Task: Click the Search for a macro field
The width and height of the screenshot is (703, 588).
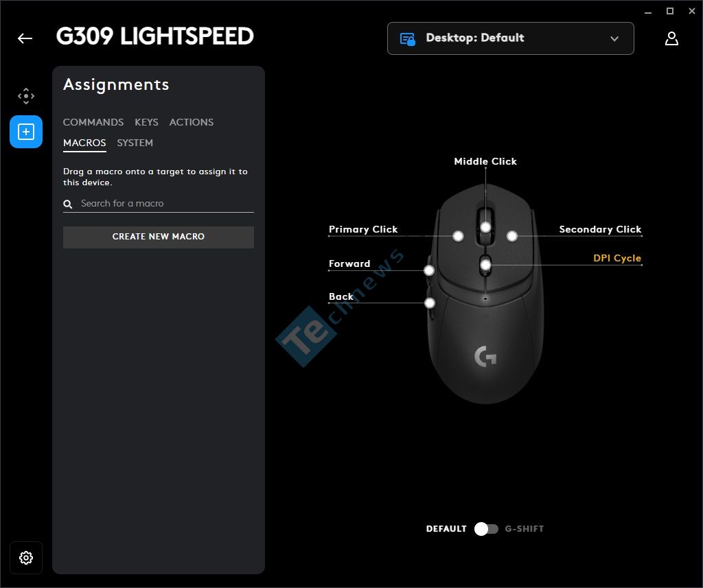Action: (x=159, y=204)
